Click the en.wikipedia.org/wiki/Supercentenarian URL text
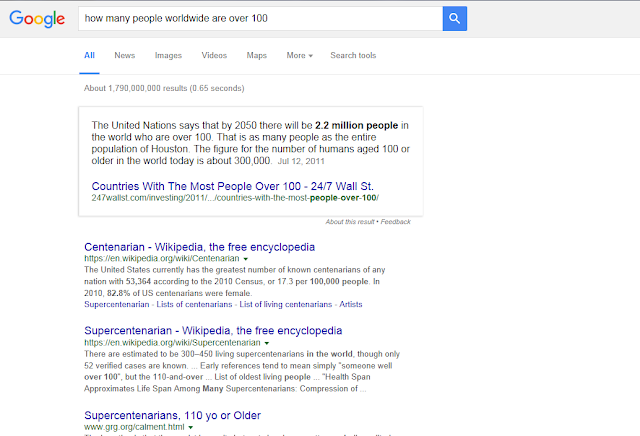Image resolution: width=640 pixels, height=436 pixels. pos(172,343)
